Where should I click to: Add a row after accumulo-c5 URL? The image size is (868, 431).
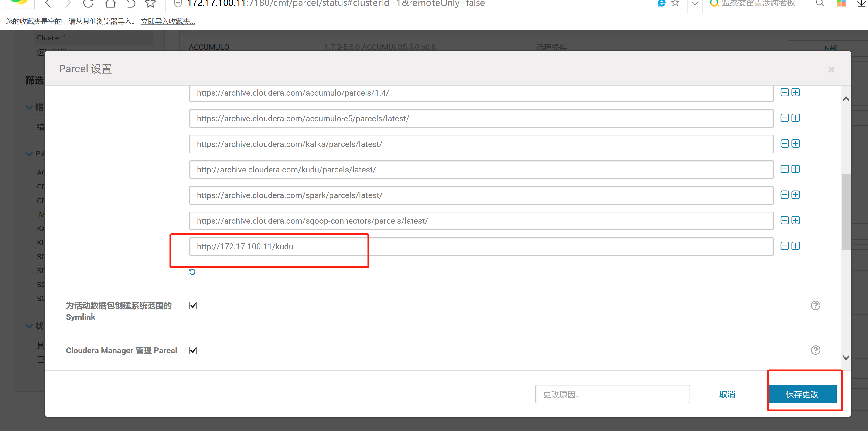796,118
